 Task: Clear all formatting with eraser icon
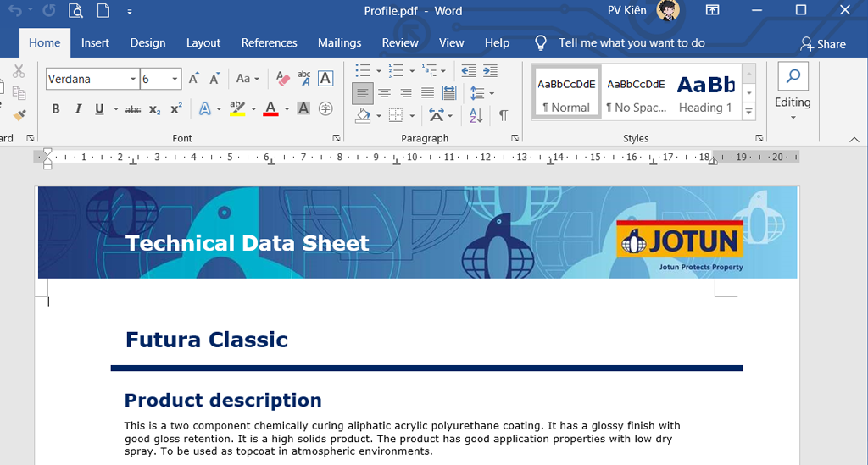(x=282, y=79)
